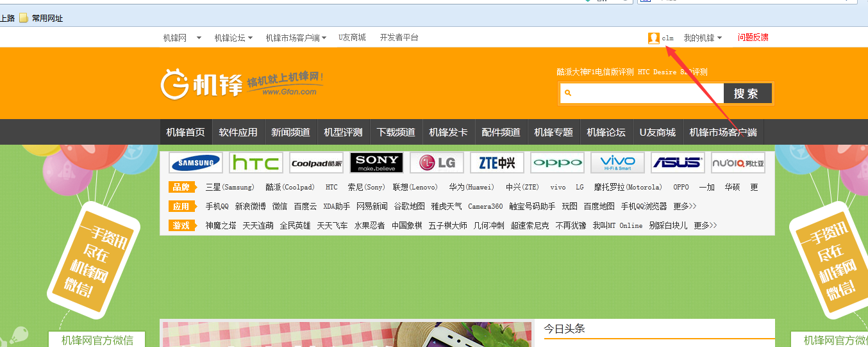Screen dimensions: 868x347
Task: Click the Sony brand logo
Action: coord(376,163)
